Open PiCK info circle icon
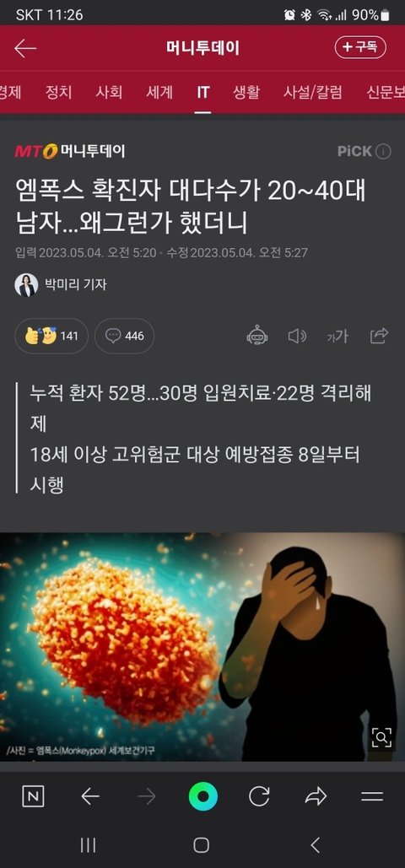The image size is (405, 868). pos(383,152)
